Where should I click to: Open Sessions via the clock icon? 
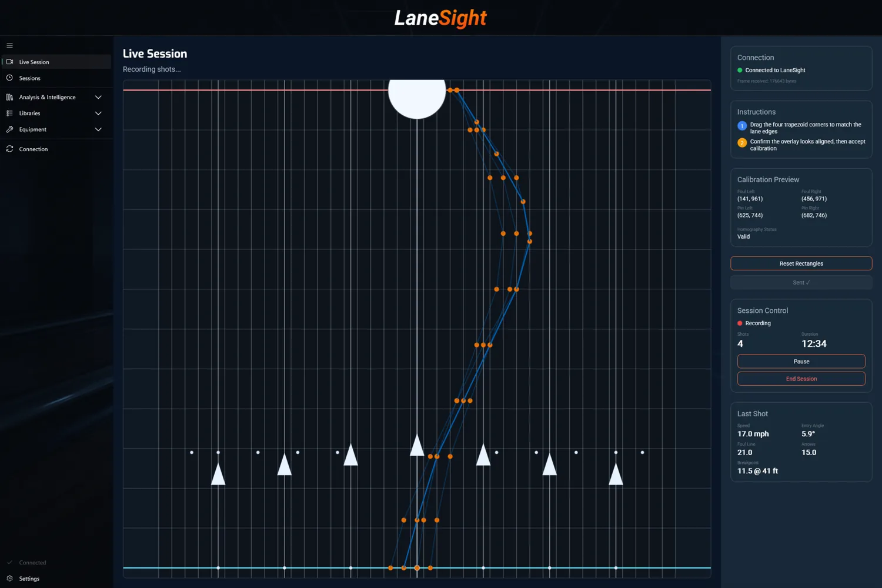point(9,78)
